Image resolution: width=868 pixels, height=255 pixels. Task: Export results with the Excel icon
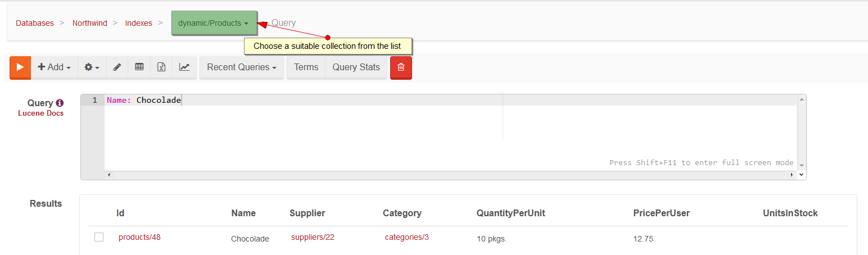(x=161, y=67)
